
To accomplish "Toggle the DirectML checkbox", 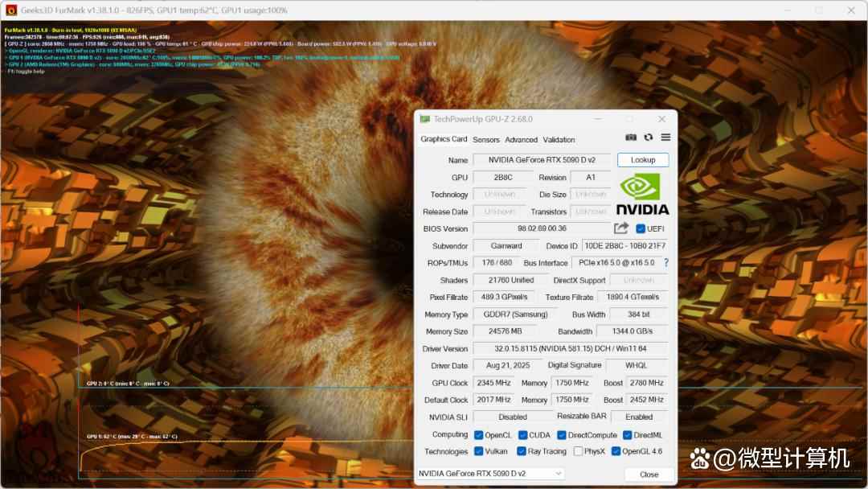I will (627, 435).
